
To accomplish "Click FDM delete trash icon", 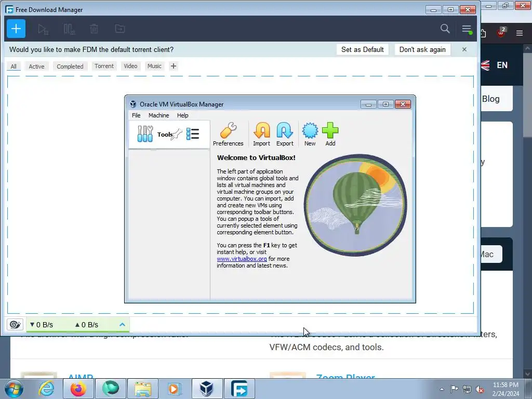I will 94,29.
